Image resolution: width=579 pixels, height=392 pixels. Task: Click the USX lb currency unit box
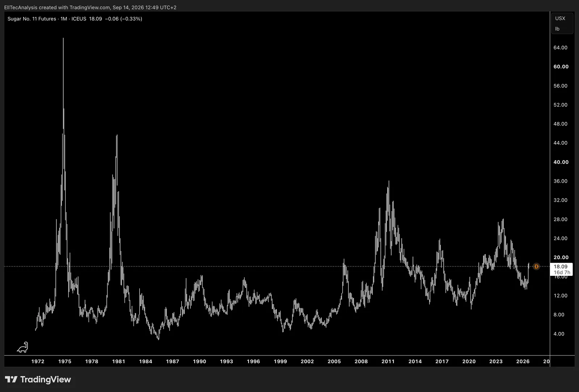(562, 24)
